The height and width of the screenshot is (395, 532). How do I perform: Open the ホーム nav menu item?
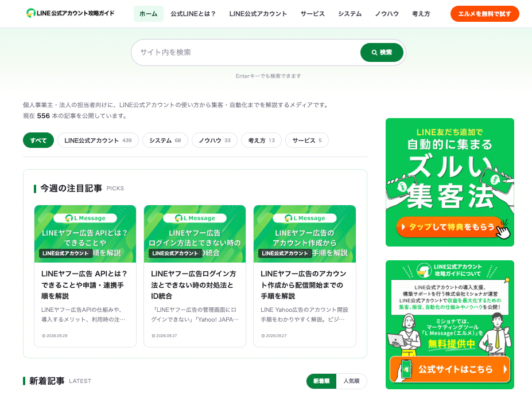148,14
